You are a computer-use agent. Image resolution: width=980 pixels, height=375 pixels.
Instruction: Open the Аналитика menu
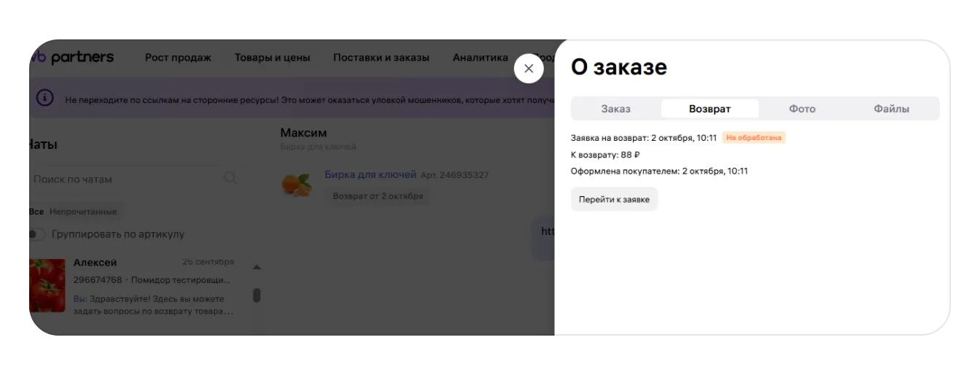point(480,58)
